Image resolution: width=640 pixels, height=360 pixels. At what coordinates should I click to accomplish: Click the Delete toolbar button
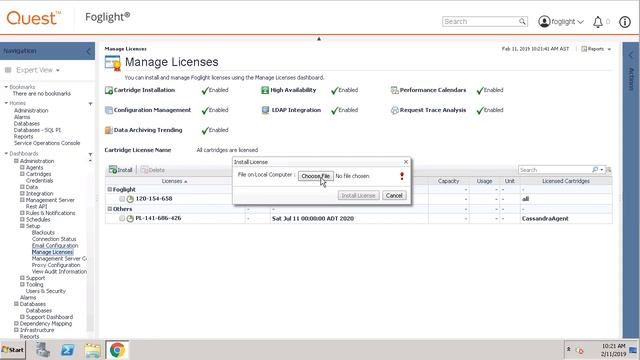coord(153,170)
